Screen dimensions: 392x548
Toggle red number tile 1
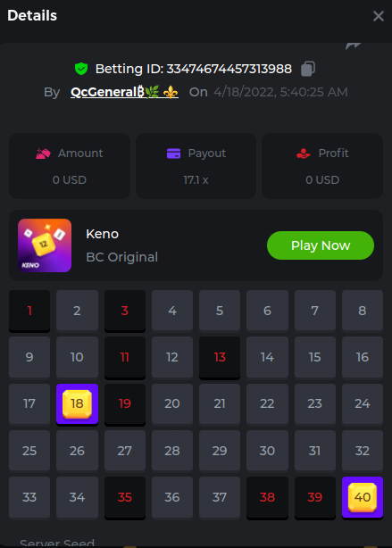[29, 311]
